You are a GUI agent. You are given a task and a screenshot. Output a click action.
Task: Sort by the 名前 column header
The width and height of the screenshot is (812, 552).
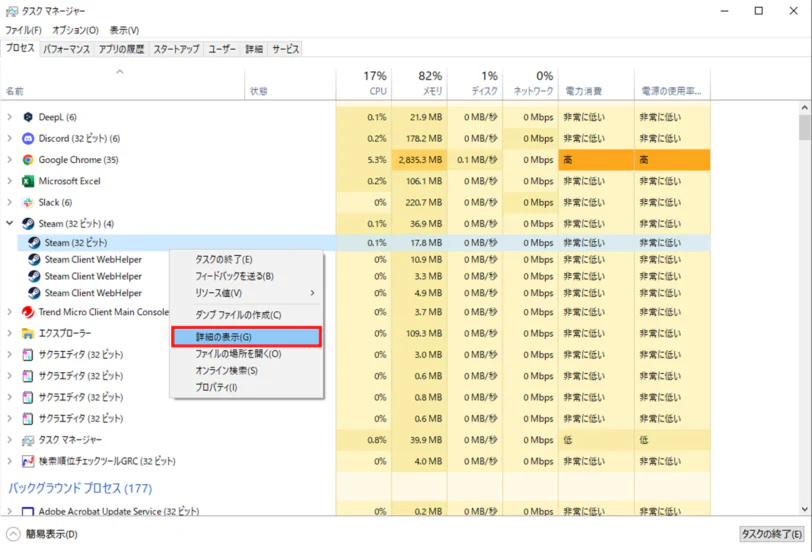point(123,83)
